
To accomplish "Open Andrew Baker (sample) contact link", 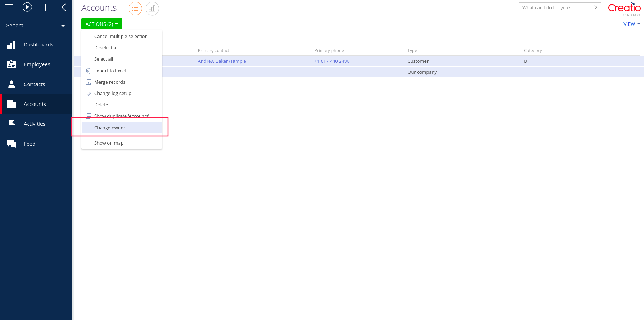I will point(222,61).
